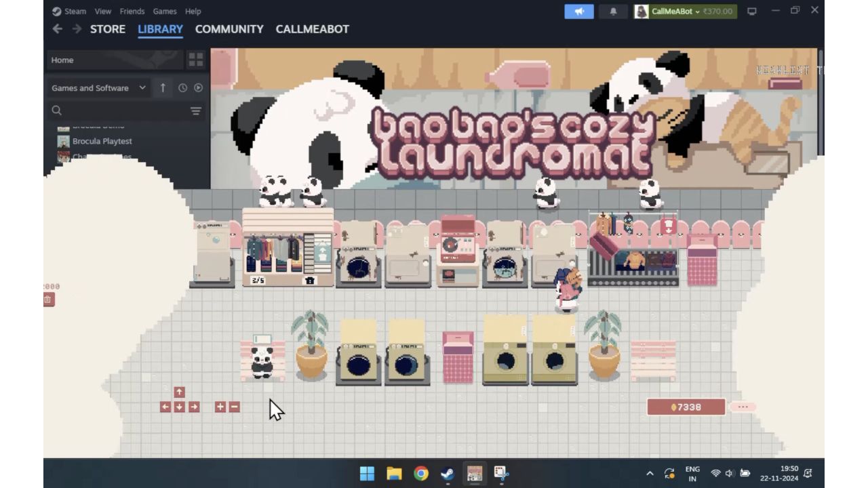Open the COMMUNITY tab
The width and height of the screenshot is (868, 488).
(229, 29)
